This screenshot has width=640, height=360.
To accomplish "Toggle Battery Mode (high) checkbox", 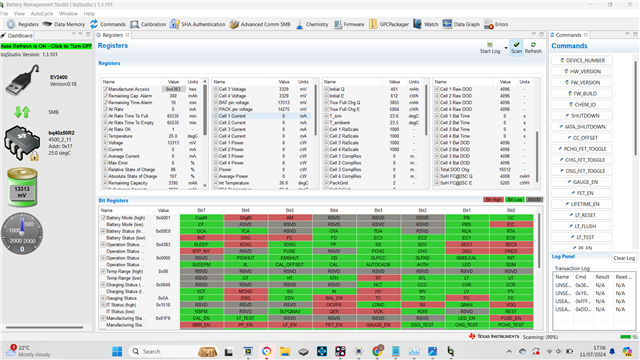I will [x=103, y=218].
